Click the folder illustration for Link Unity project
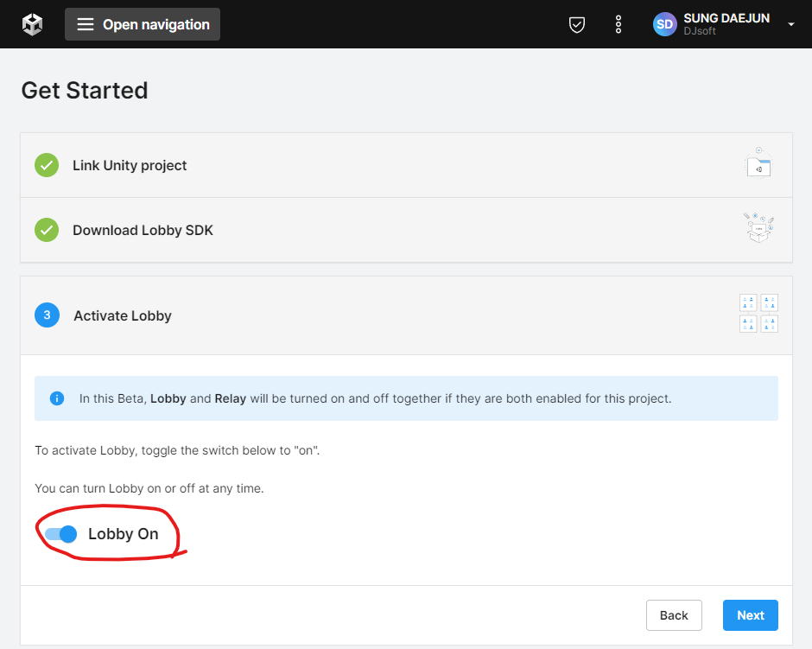This screenshot has height=649, width=812. [x=758, y=163]
